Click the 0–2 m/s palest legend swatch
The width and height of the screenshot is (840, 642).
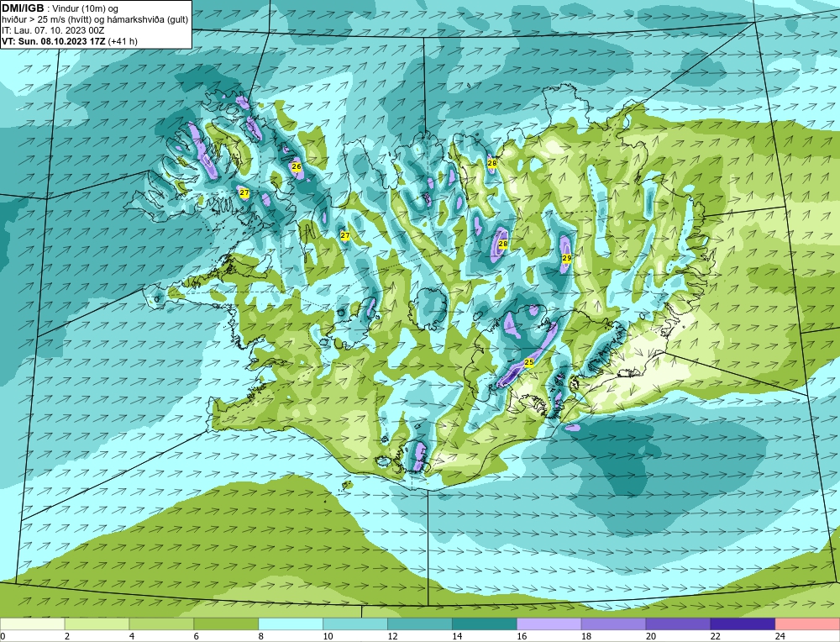point(33,624)
